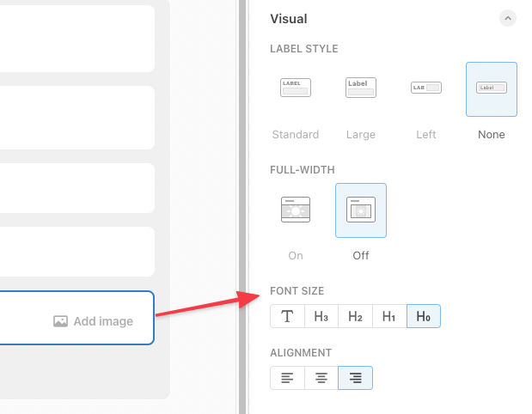The image size is (532, 414).
Task: Select the Standard label style icon
Action: 295,88
